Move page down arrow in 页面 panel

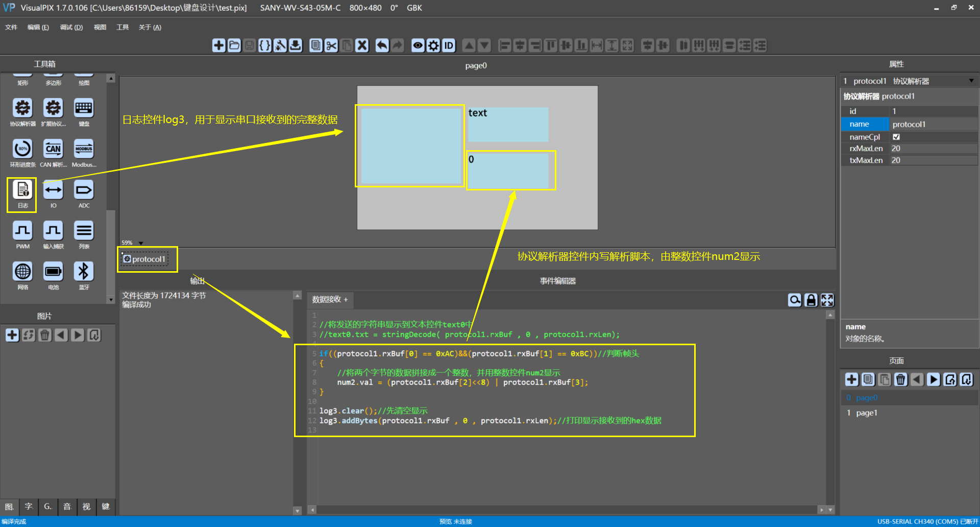coord(934,379)
